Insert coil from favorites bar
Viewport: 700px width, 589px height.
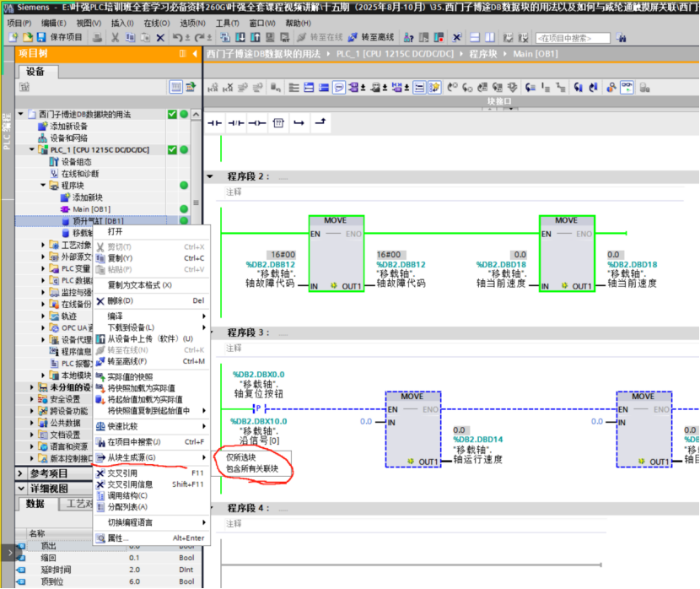click(x=257, y=123)
